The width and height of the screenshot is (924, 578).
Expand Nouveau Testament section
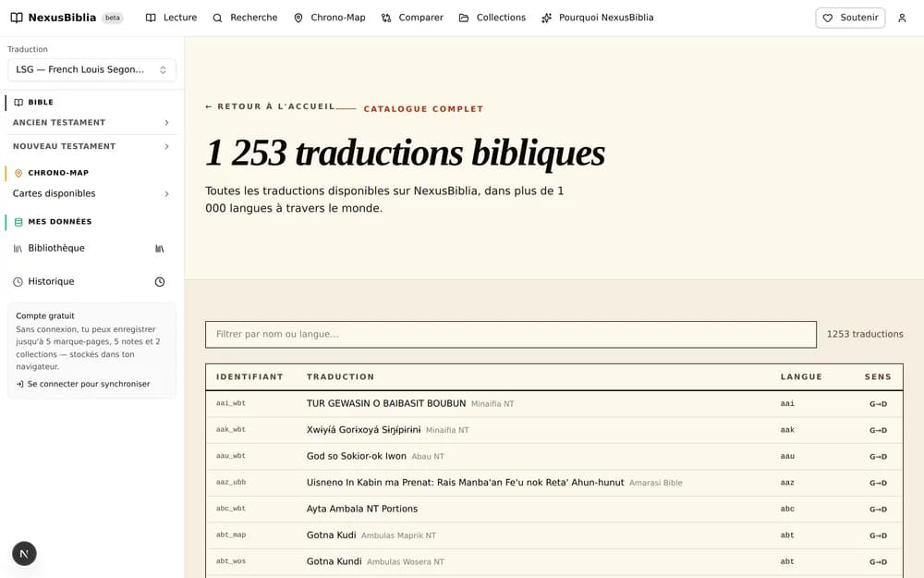click(x=91, y=146)
